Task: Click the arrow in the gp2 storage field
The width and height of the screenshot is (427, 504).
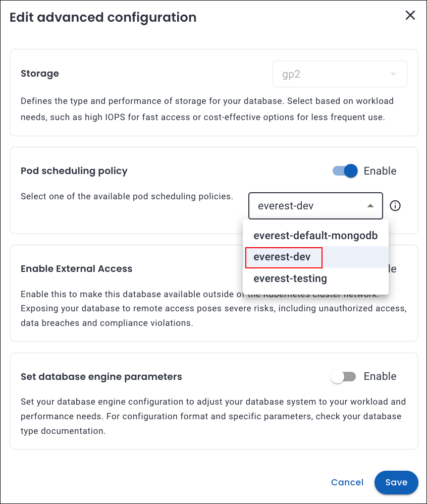Action: [x=393, y=75]
